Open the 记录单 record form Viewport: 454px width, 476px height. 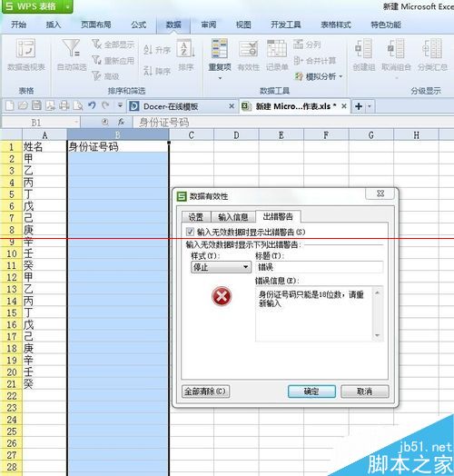click(x=277, y=55)
